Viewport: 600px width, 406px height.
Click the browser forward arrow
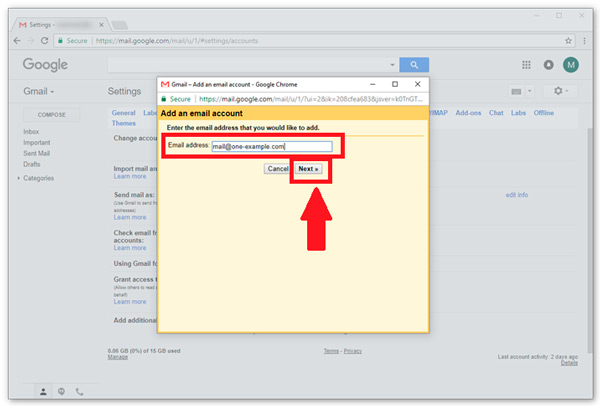coord(31,41)
